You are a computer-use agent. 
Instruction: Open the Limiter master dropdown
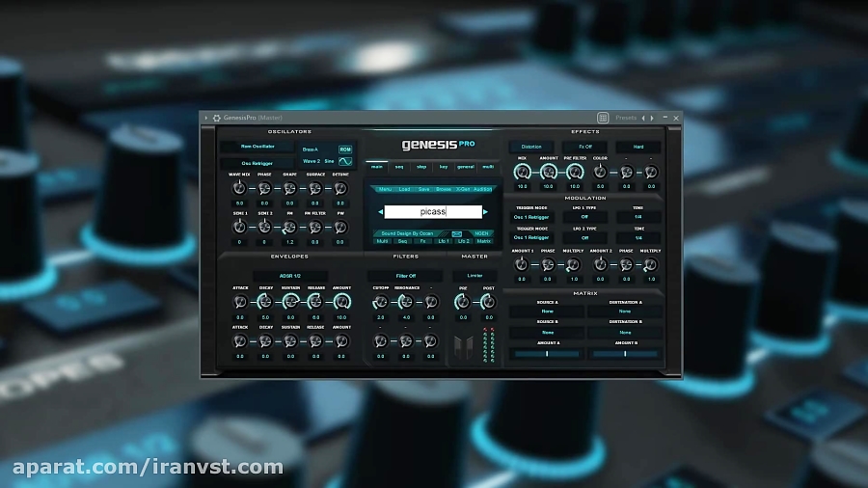475,276
